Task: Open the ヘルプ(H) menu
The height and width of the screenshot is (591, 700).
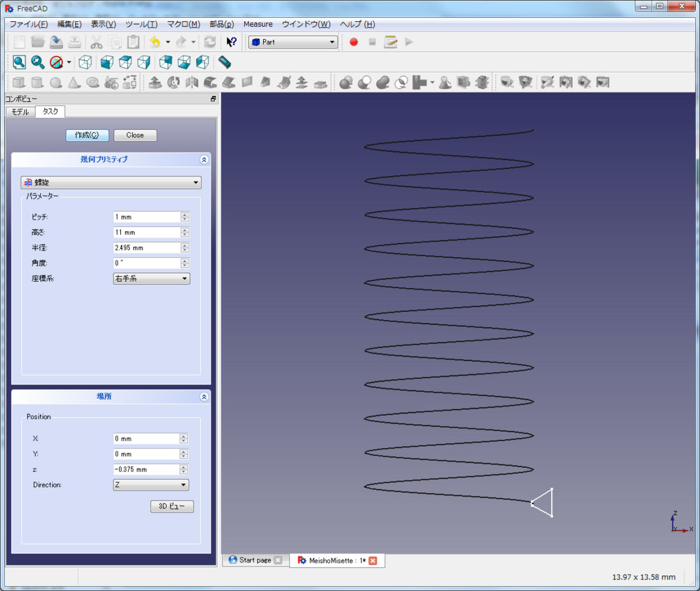Action: click(358, 24)
